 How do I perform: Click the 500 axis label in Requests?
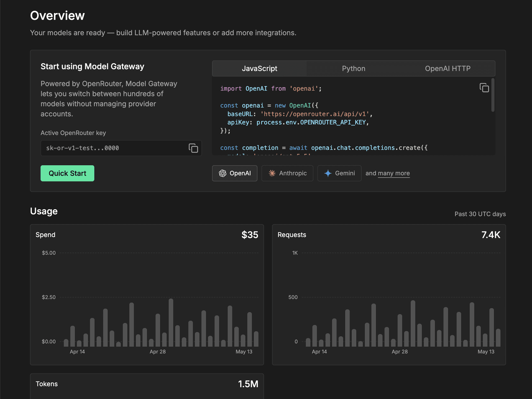[x=293, y=297]
